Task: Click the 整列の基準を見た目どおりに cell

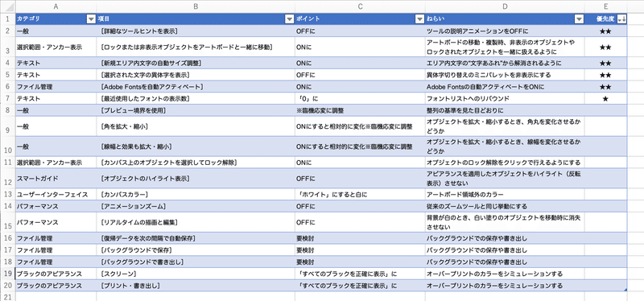Action: point(505,110)
